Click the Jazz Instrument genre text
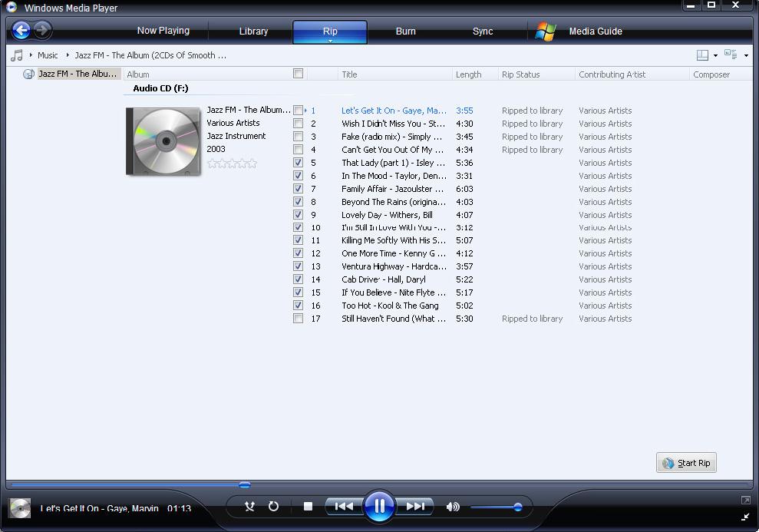The width and height of the screenshot is (759, 532). (236, 136)
